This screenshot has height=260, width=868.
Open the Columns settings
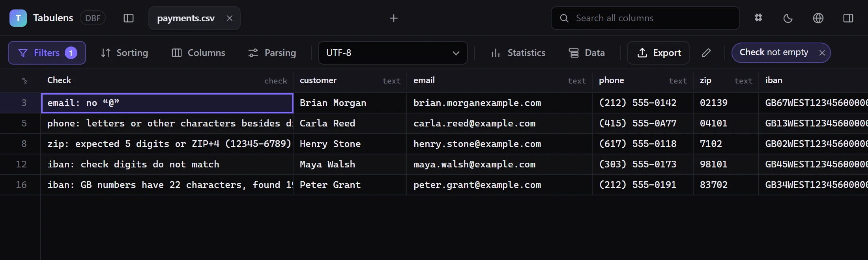tap(198, 53)
